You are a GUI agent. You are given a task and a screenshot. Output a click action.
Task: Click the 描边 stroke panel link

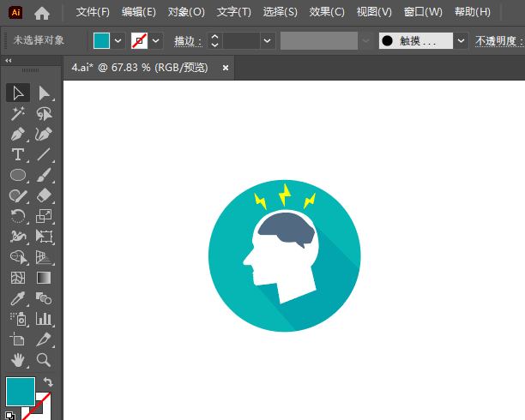188,41
